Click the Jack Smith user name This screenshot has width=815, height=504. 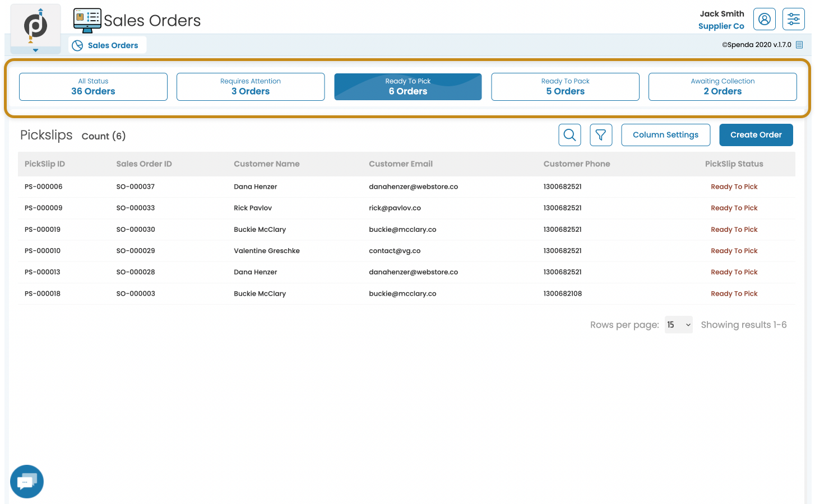(x=722, y=13)
